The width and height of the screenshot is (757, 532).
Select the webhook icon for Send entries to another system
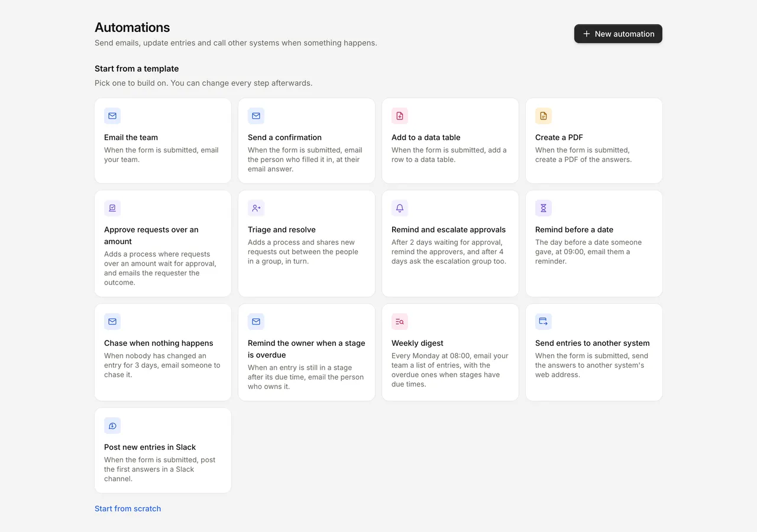544,322
